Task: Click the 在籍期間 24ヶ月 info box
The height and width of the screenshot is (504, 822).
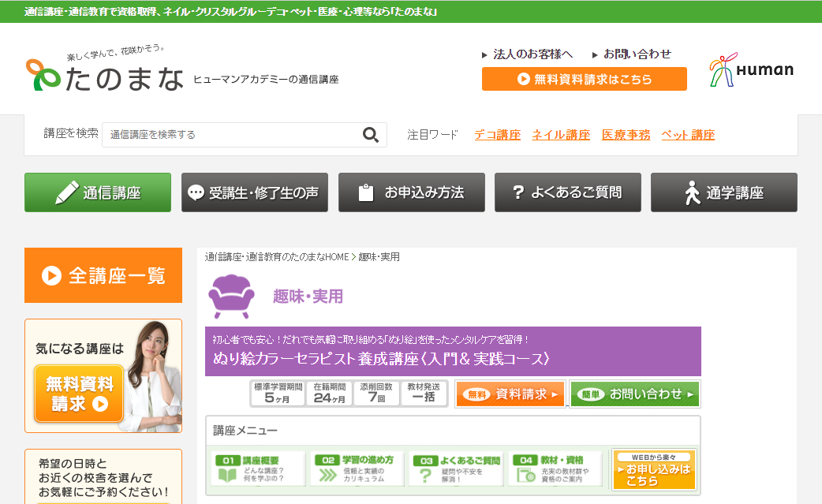Action: pyautogui.click(x=329, y=394)
